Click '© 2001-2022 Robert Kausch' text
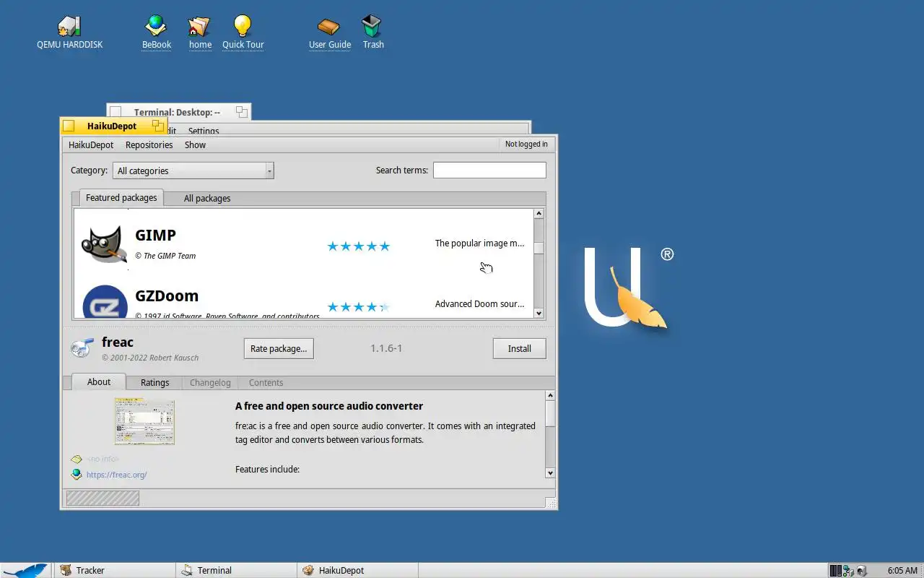This screenshot has height=578, width=924. [x=150, y=358]
